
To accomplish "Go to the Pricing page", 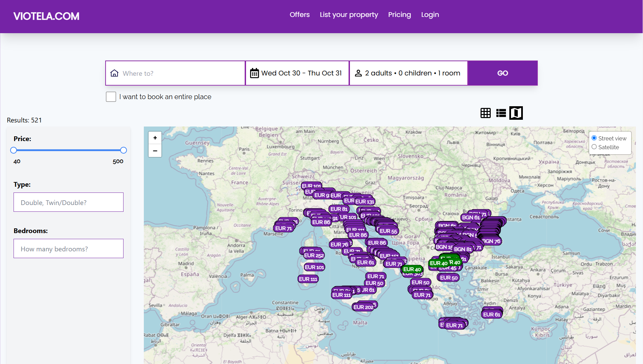I will click(x=399, y=15).
